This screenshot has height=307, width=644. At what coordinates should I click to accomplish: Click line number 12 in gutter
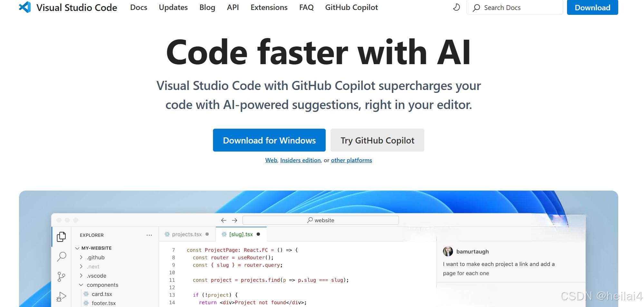click(172, 287)
